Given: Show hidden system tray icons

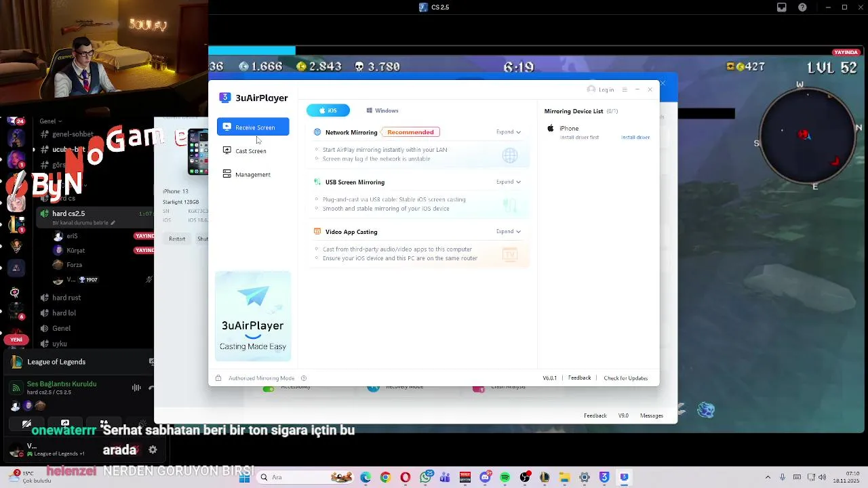Looking at the screenshot, I should [768, 477].
